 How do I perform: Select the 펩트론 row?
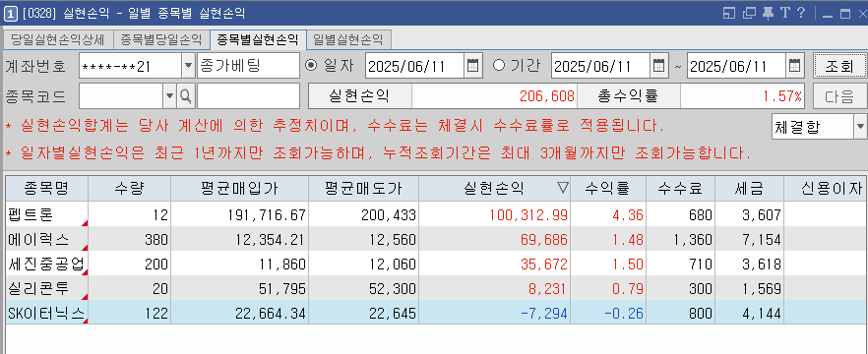tap(436, 214)
